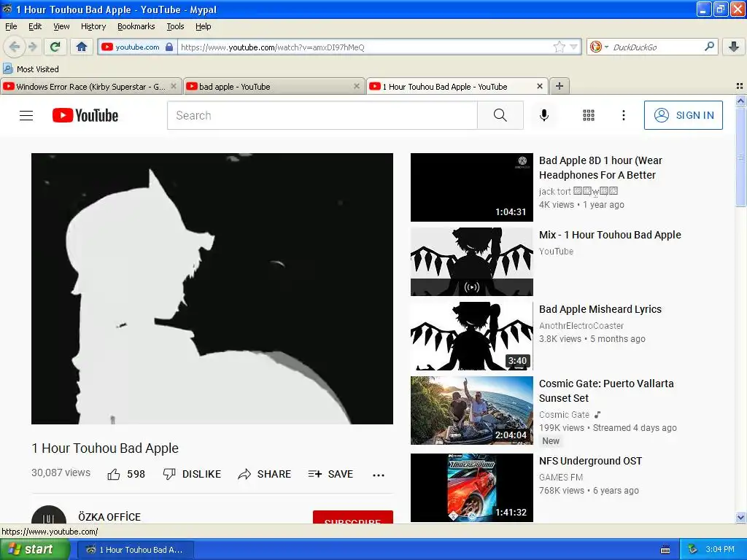Click Cosmic Gate channel name
Viewport: 747px width, 560px height.
click(x=564, y=415)
